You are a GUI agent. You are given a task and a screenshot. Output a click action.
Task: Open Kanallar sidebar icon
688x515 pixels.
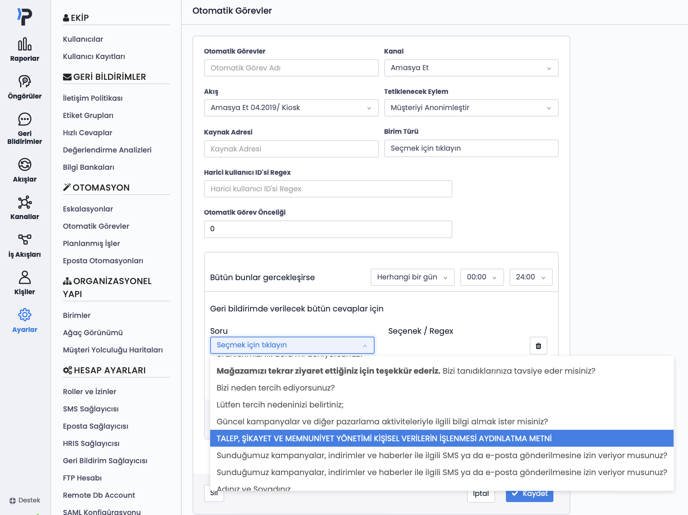pos(24,208)
